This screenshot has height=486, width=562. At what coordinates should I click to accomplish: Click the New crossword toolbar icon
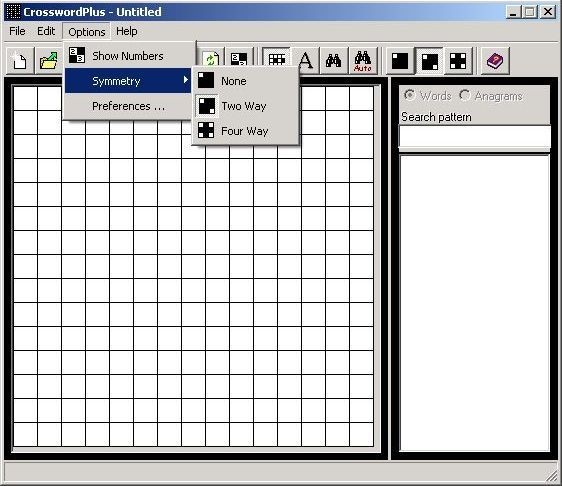click(20, 61)
